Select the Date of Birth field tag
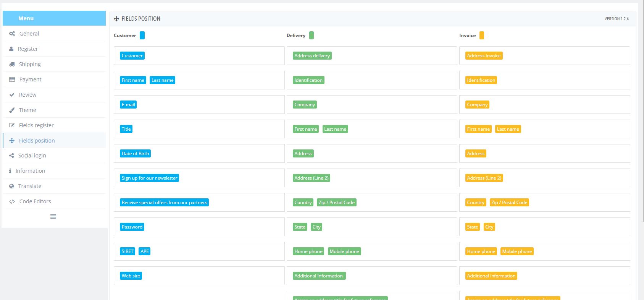 135,154
